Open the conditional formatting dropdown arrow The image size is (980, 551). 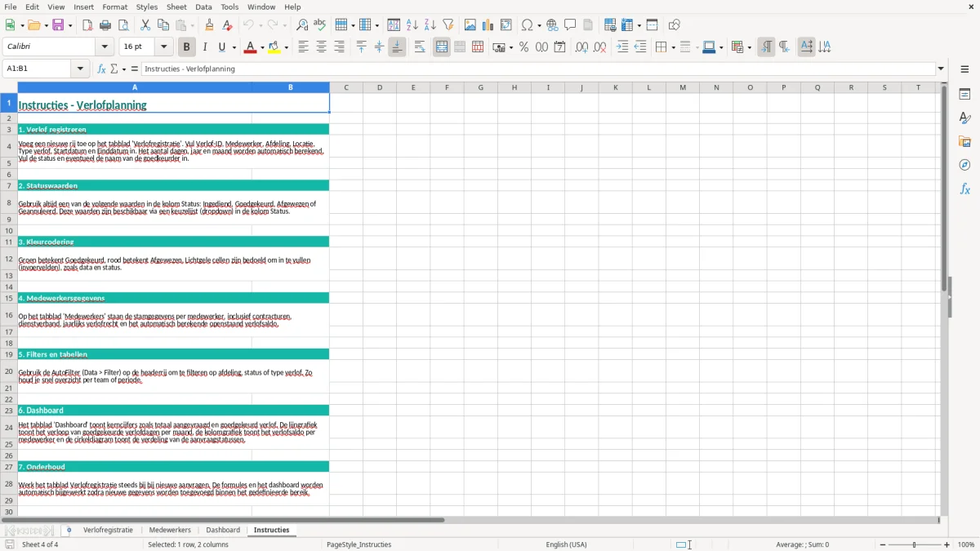(x=749, y=47)
